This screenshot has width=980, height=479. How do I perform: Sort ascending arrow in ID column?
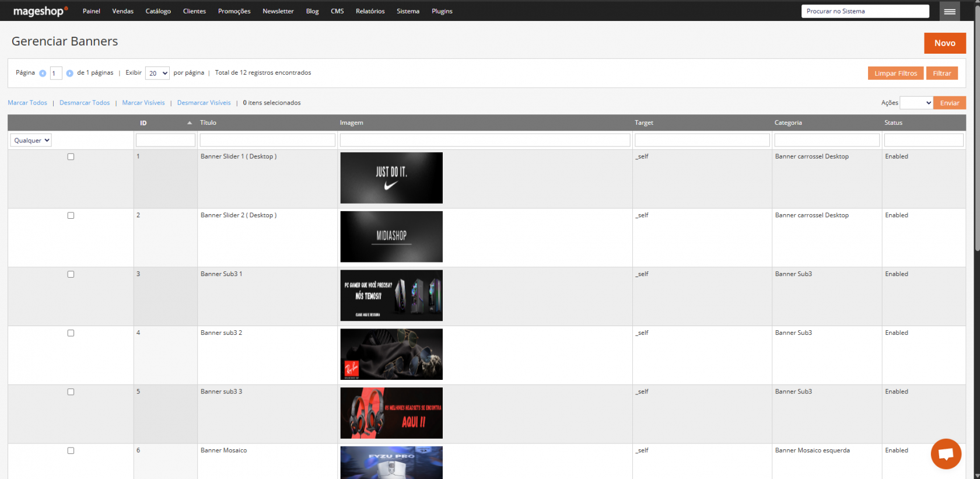[190, 123]
